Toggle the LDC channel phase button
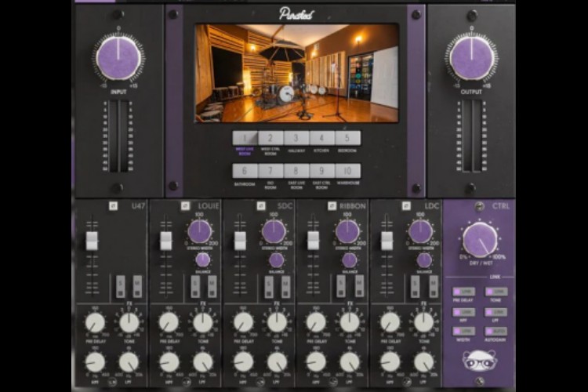 pyautogui.click(x=406, y=205)
